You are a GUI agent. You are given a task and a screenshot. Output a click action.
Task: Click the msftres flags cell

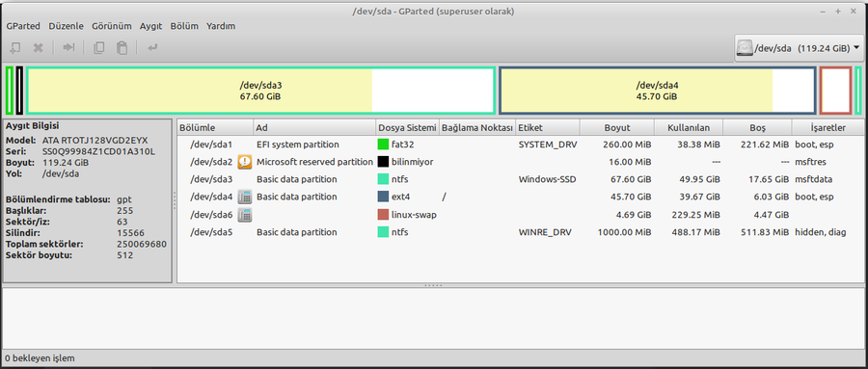[x=810, y=162]
